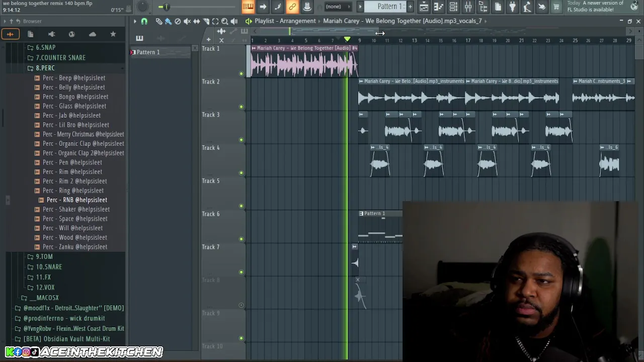The image size is (644, 362).
Task: Toggle the playlist snap magnet
Action: click(x=144, y=21)
